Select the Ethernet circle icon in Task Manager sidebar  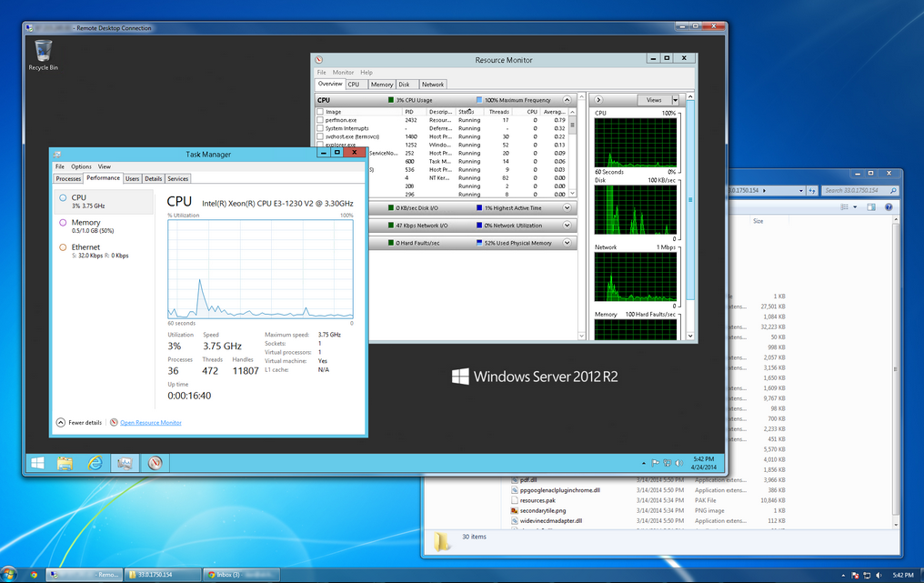63,247
